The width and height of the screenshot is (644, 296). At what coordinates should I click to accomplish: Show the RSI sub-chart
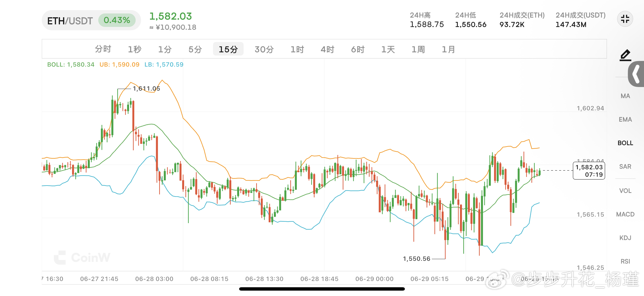[625, 261]
